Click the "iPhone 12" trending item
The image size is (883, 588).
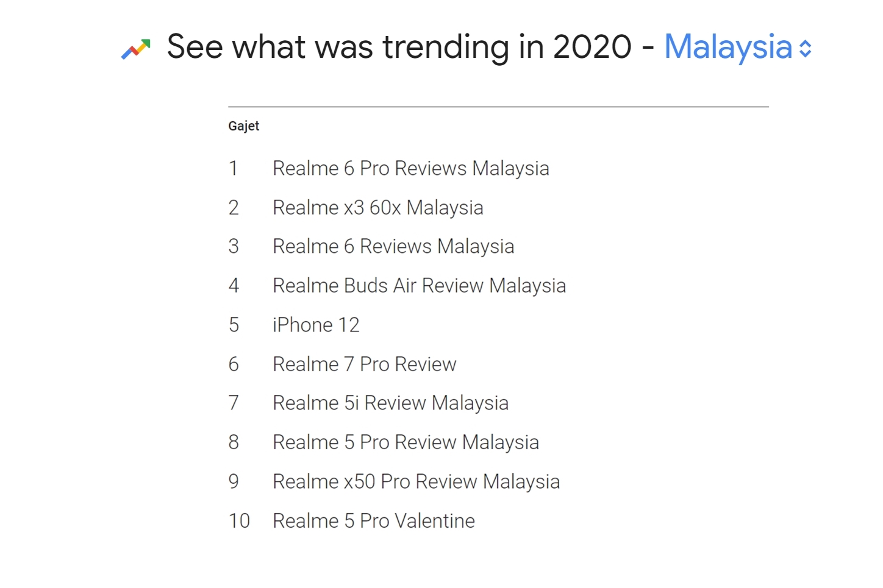tap(316, 325)
